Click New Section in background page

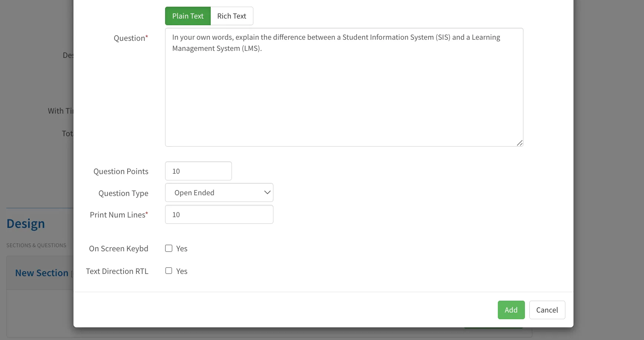42,273
